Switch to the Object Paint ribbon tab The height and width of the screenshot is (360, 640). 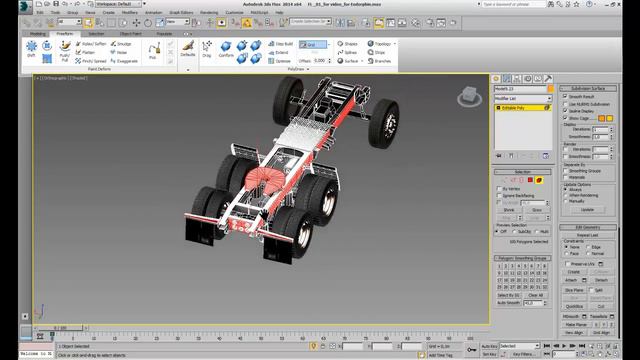coord(130,34)
